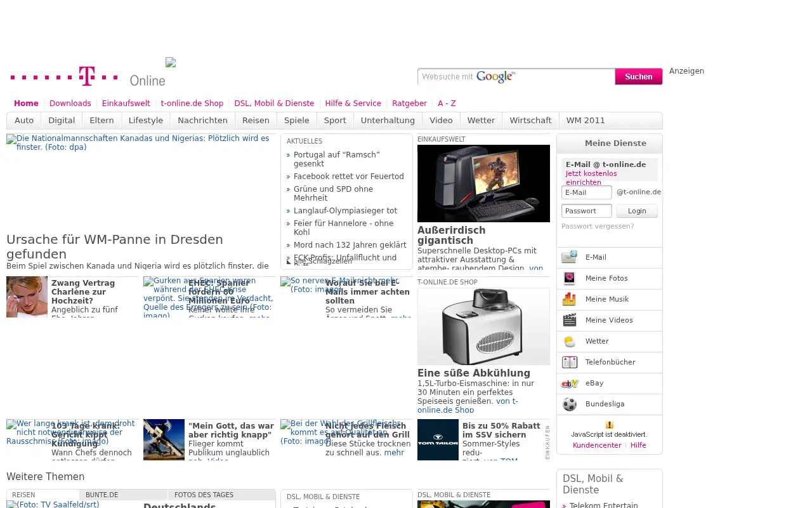Open the airplane near-miss thumbnail
This screenshot has width=812, height=508.
coord(164,439)
